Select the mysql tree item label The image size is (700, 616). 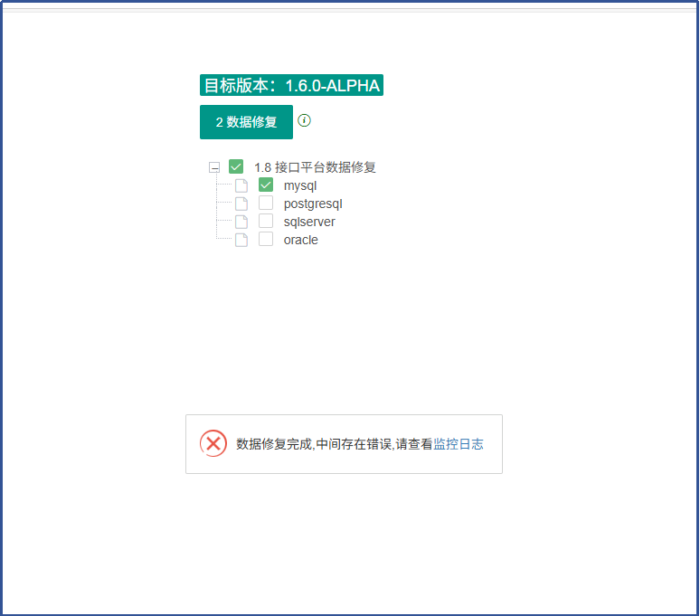tap(300, 185)
